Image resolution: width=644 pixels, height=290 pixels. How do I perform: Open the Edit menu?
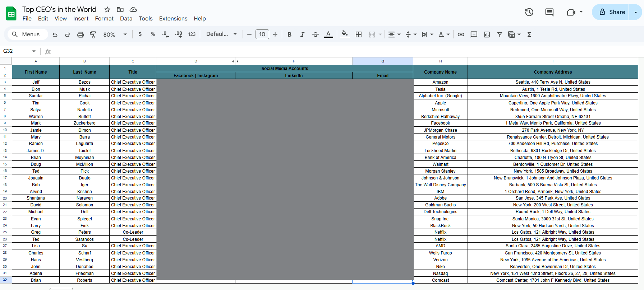pos(43,19)
